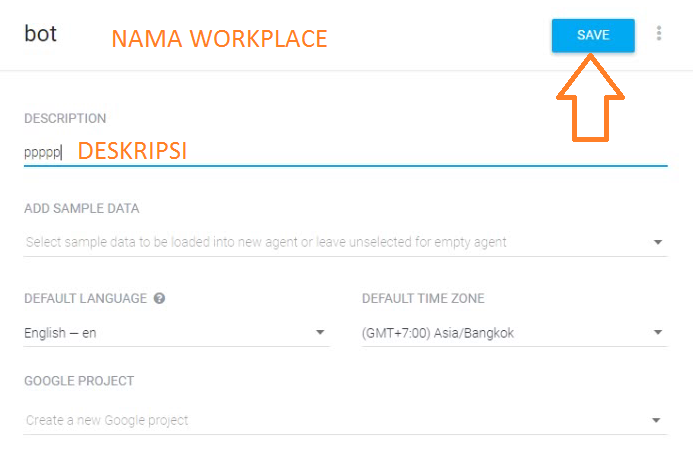Viewport: 693px width, 449px height.
Task: Click the Default Time Zone dropdown arrow
Action: coord(658,333)
